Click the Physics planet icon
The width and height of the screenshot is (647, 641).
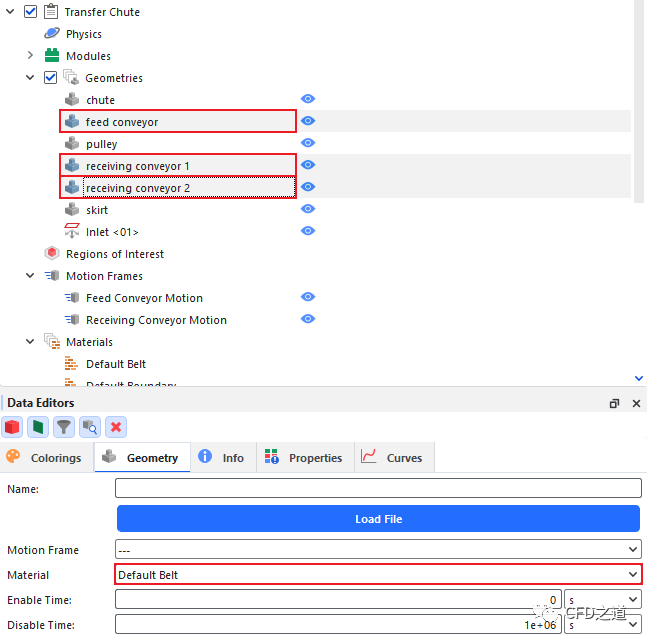point(52,33)
